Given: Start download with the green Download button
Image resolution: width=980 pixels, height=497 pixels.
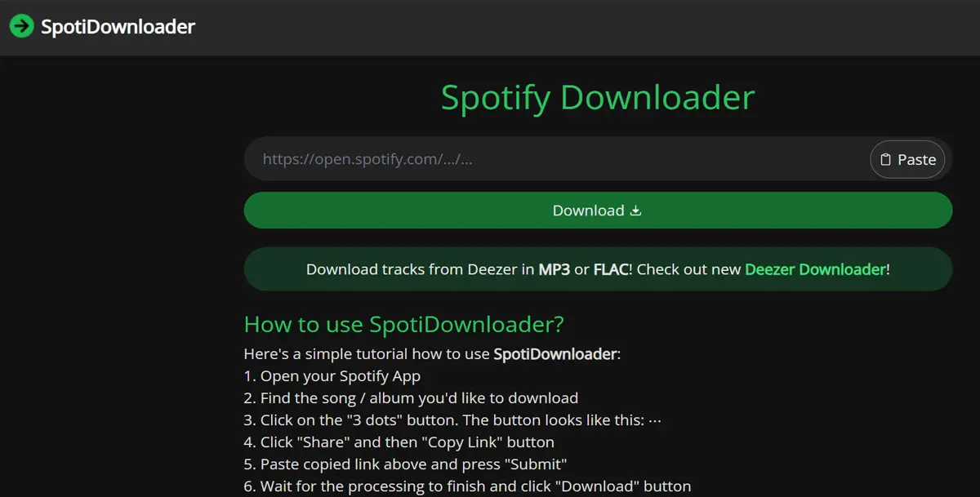Looking at the screenshot, I should (598, 211).
